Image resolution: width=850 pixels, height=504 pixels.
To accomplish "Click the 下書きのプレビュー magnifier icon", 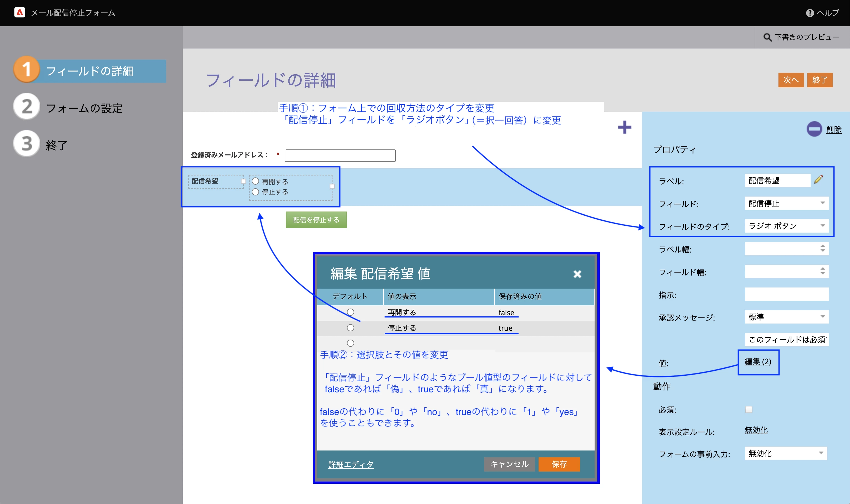I will click(x=767, y=37).
